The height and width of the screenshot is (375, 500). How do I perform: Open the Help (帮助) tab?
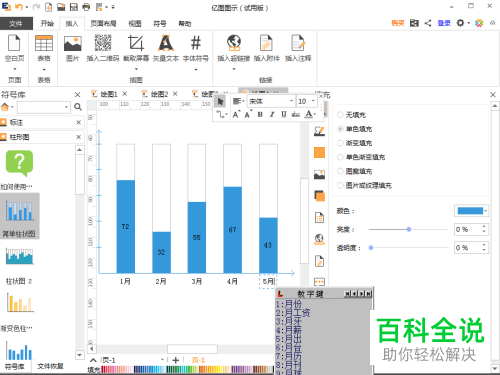185,23
